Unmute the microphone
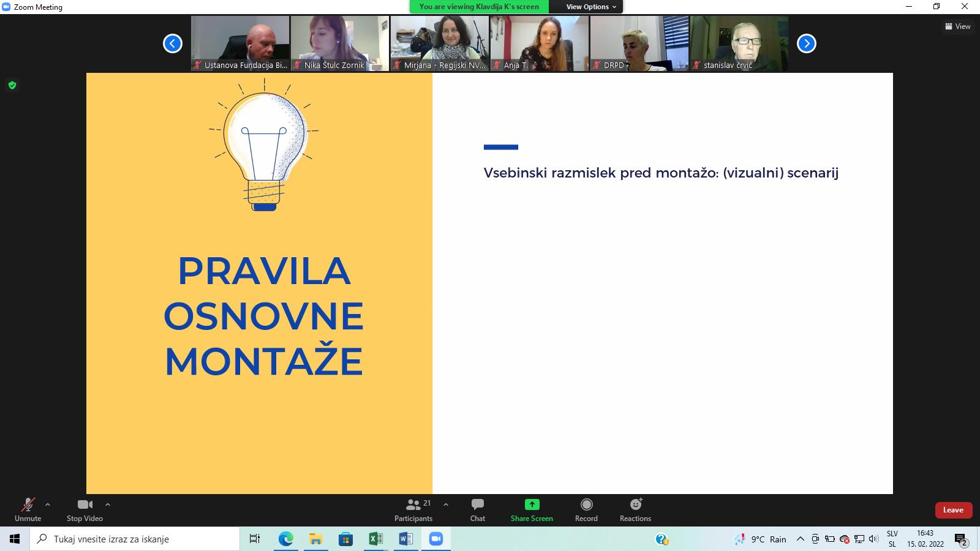Image resolution: width=980 pixels, height=551 pixels. coord(28,509)
